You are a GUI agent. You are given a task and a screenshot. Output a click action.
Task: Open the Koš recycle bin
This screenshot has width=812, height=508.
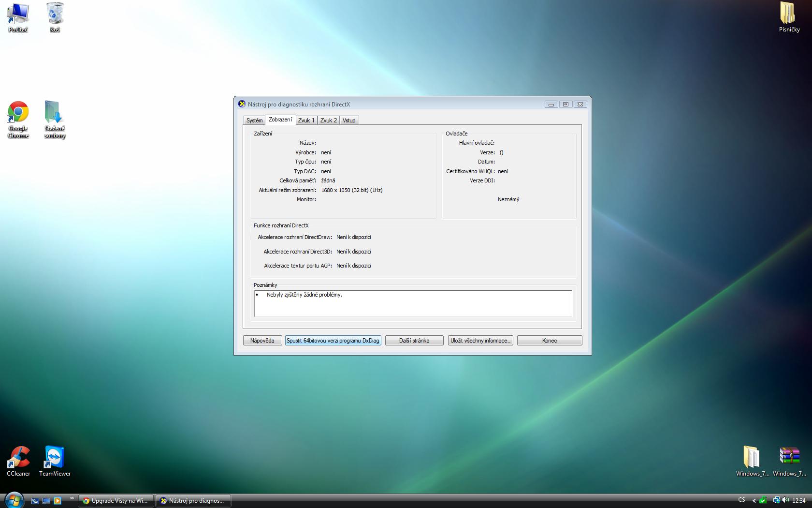55,14
